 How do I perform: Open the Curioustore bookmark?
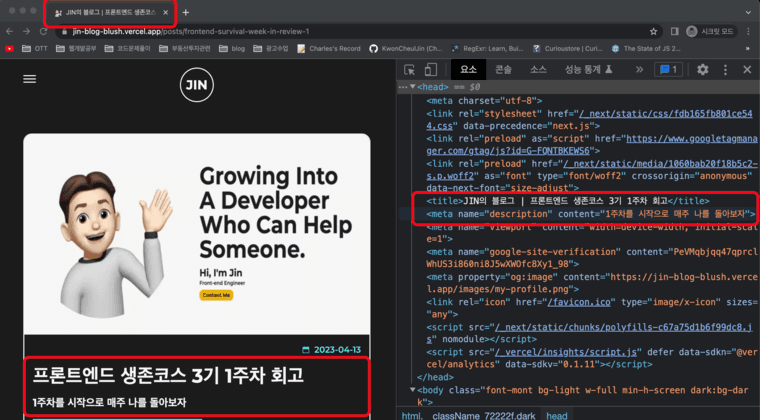click(x=567, y=48)
